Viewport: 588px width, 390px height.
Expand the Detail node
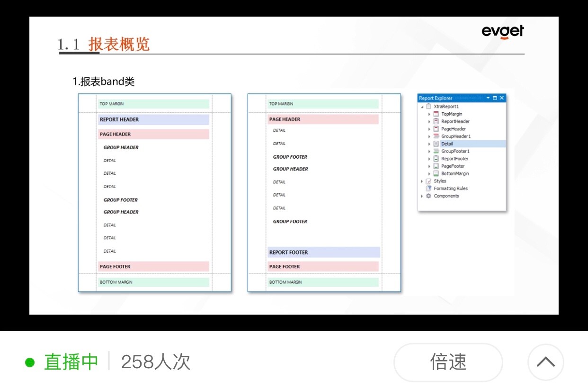tap(429, 144)
